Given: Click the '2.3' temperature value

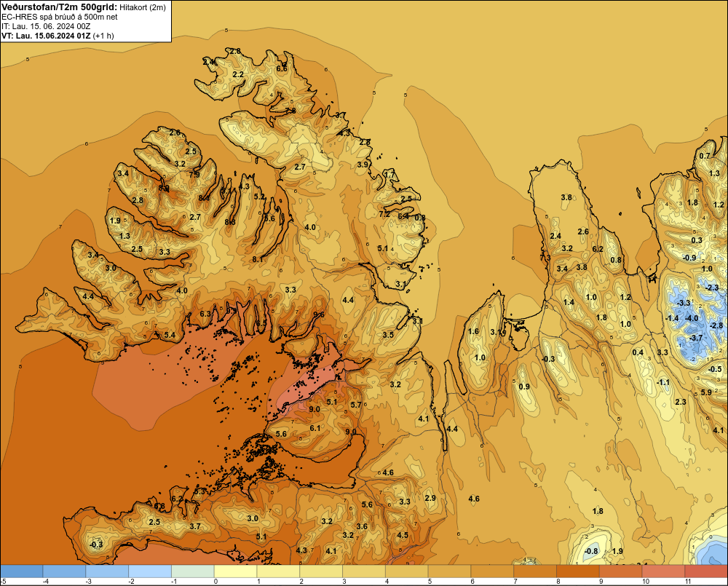Looking at the screenshot, I should point(681,402).
